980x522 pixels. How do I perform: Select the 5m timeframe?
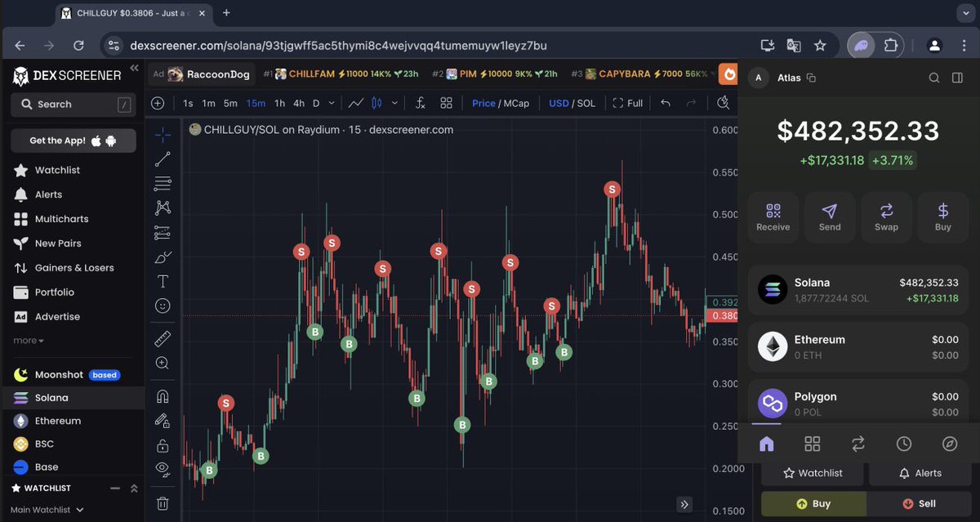coord(230,103)
